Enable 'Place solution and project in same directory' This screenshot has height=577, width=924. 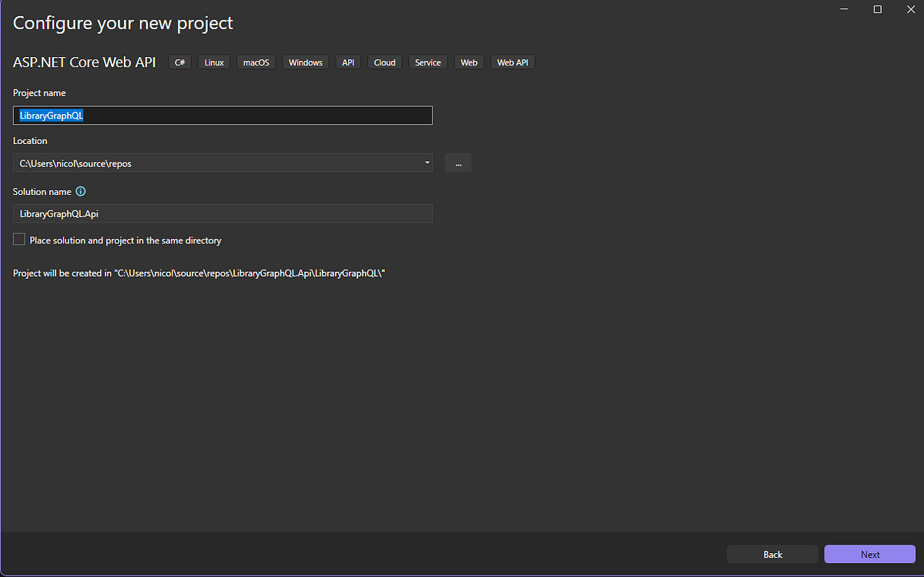click(x=18, y=239)
